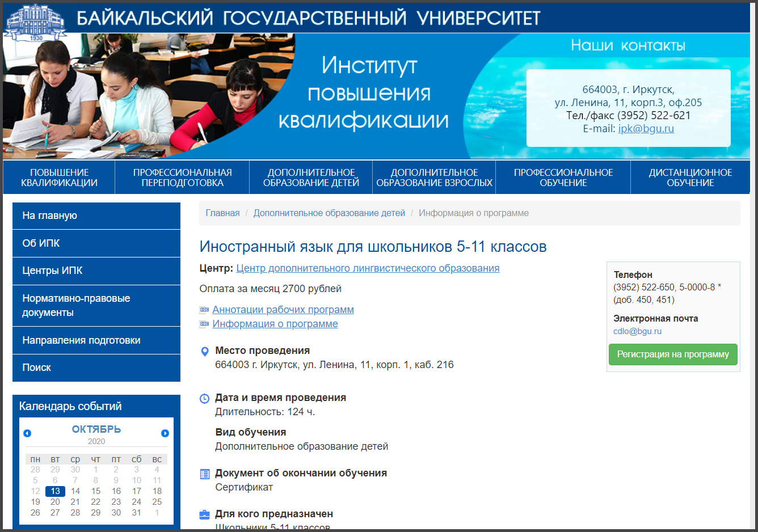Select Профессиональная переподготовка in top navigation
The height and width of the screenshot is (532, 758).
[x=182, y=178]
